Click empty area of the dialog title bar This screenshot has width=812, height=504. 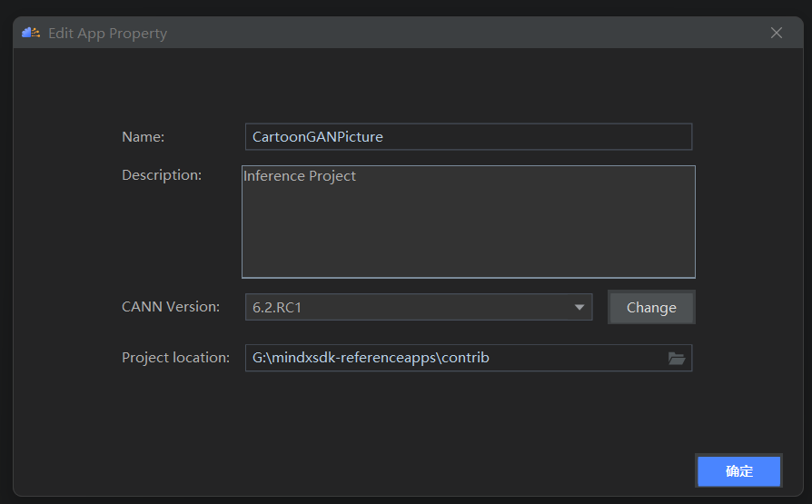[x=454, y=33]
